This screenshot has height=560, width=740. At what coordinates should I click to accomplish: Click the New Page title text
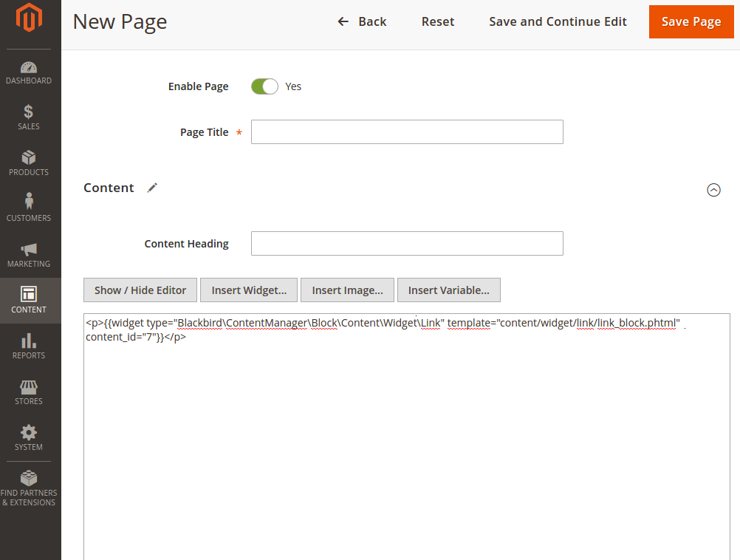point(120,21)
